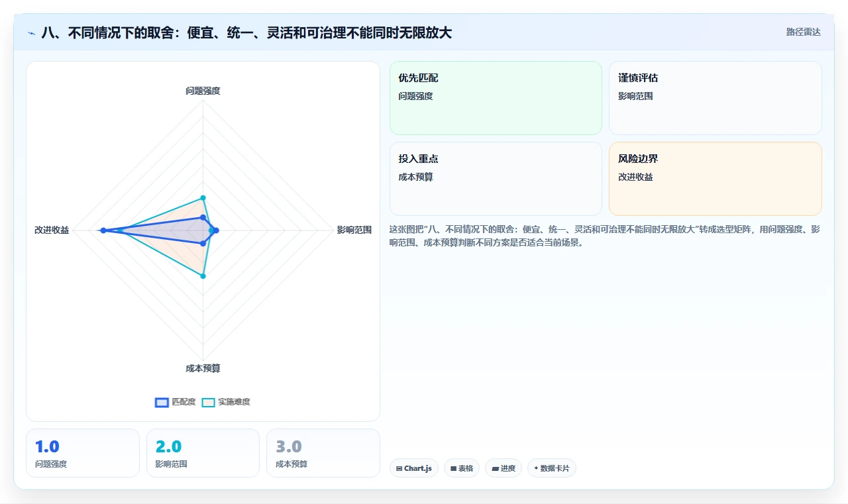Select the 进度 tag
The height and width of the screenshot is (504, 848).
(x=503, y=468)
